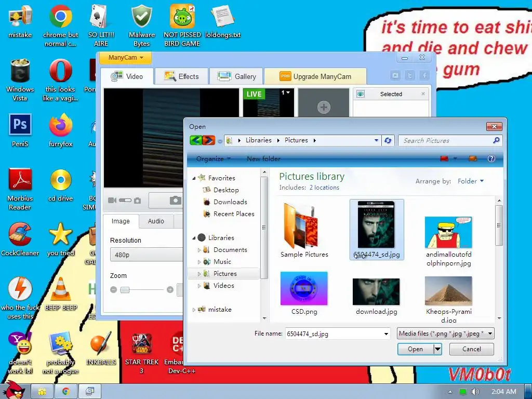
Task: Launch the STAR TREK 3 desktop icon
Action: 141,353
